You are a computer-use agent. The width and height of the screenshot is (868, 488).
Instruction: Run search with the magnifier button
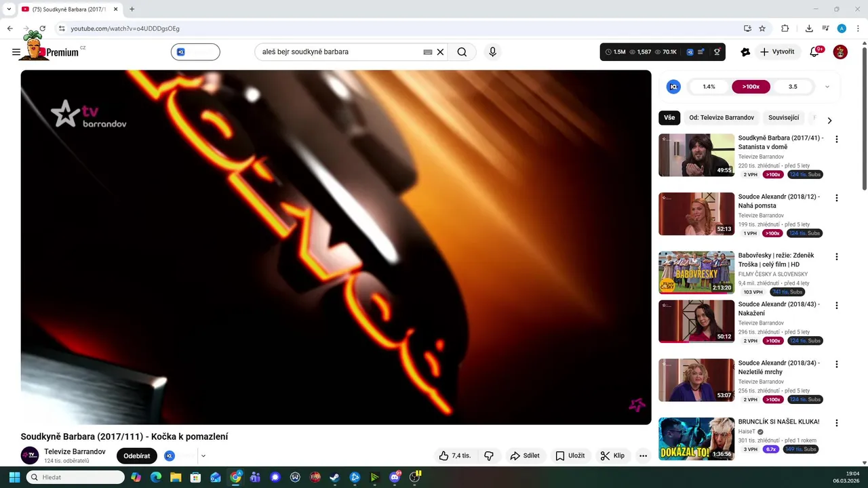coord(462,52)
